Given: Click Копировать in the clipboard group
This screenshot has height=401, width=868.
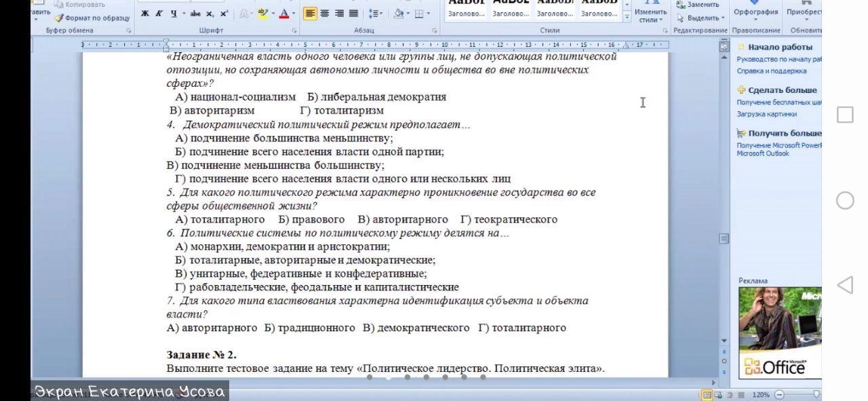Looking at the screenshot, I should tap(79, 4).
